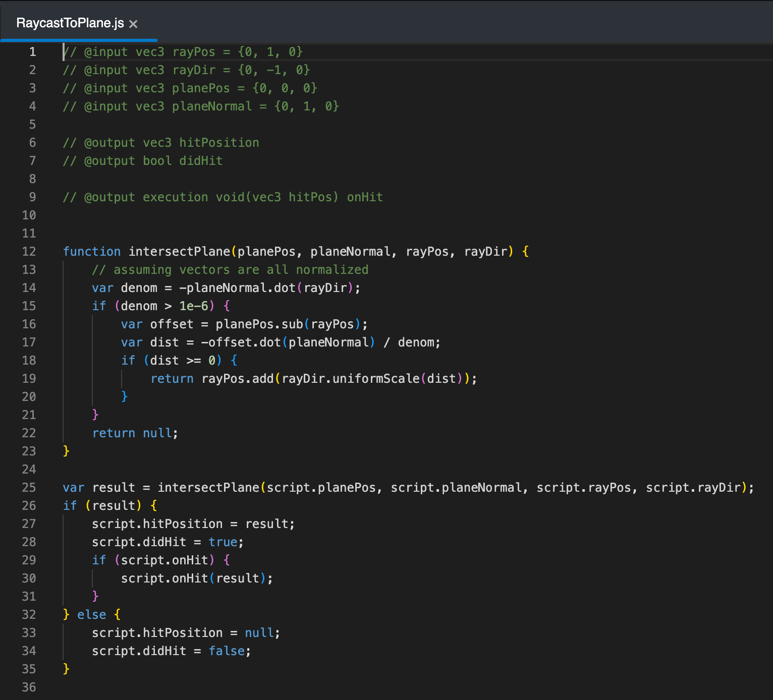This screenshot has width=773, height=700.
Task: Place cursor on the intersectPlane function name declaration
Action: 179,252
